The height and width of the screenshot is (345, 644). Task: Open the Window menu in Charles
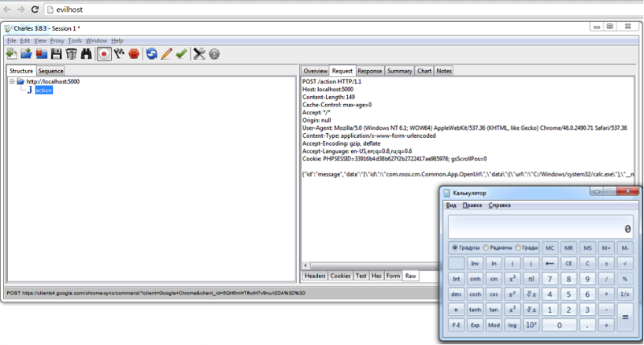click(96, 41)
